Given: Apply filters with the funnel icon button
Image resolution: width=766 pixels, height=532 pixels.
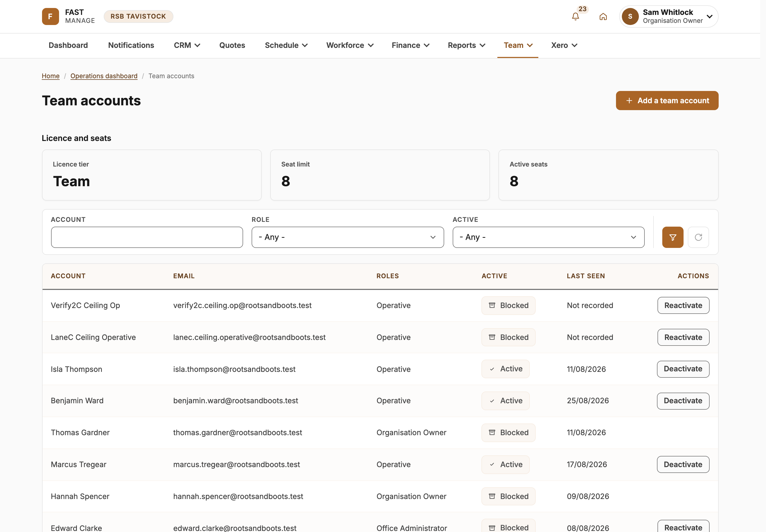Looking at the screenshot, I should pos(673,237).
